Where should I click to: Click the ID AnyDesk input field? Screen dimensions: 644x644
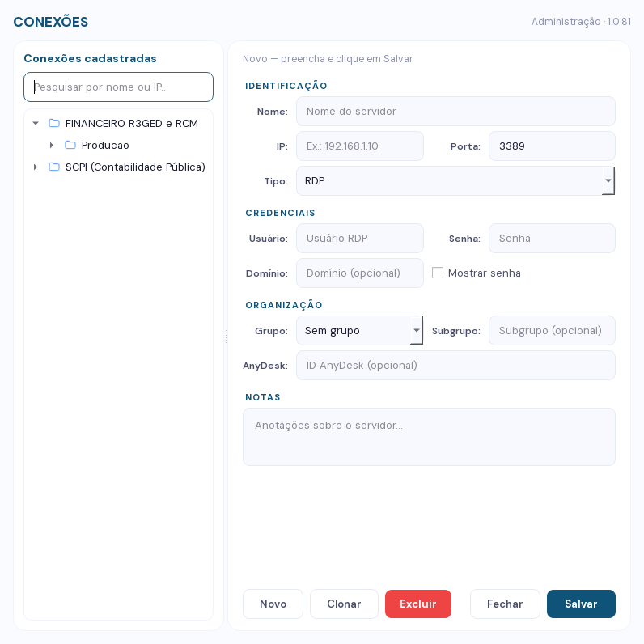tap(455, 365)
